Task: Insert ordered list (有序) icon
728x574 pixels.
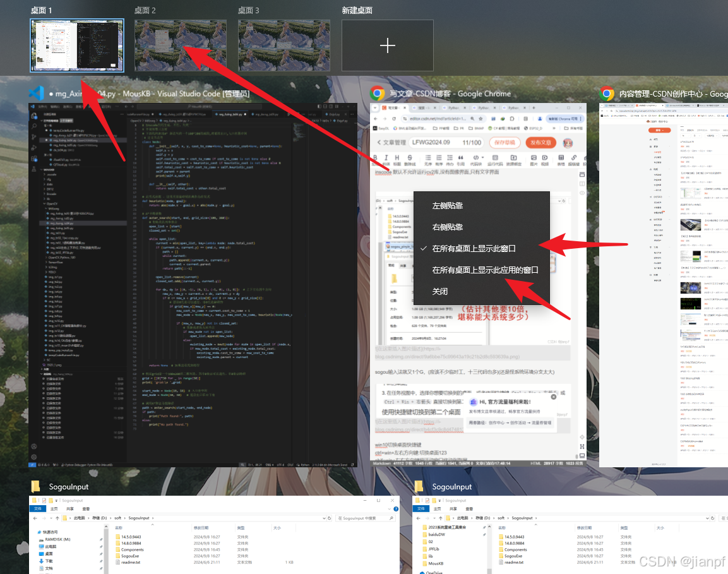Action: click(x=439, y=159)
